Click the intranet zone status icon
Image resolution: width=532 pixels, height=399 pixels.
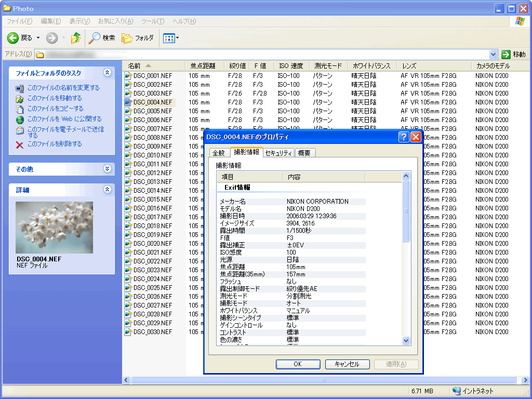pos(457,391)
